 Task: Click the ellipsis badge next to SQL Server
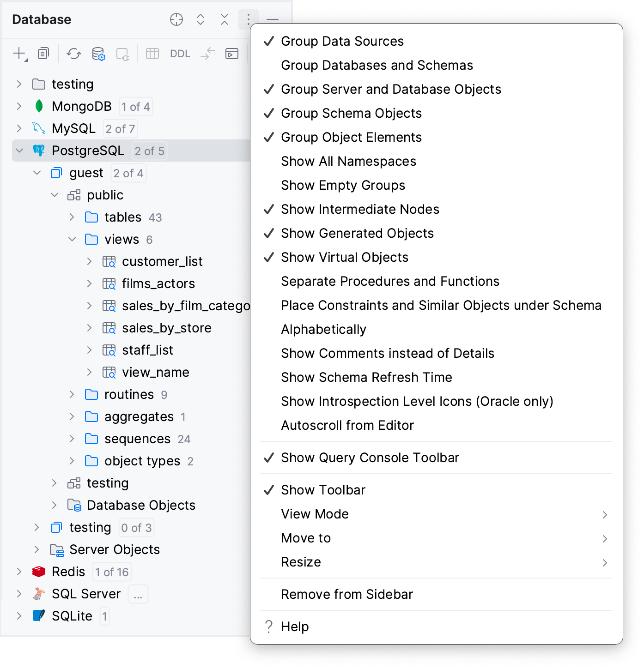(137, 594)
